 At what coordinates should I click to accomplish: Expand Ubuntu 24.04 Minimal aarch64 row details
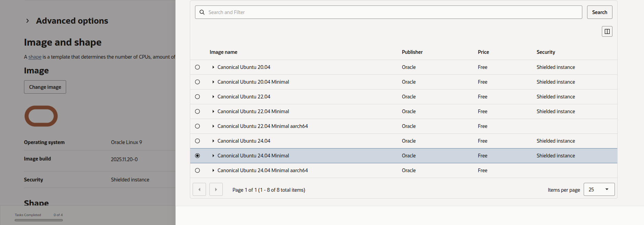(213, 170)
